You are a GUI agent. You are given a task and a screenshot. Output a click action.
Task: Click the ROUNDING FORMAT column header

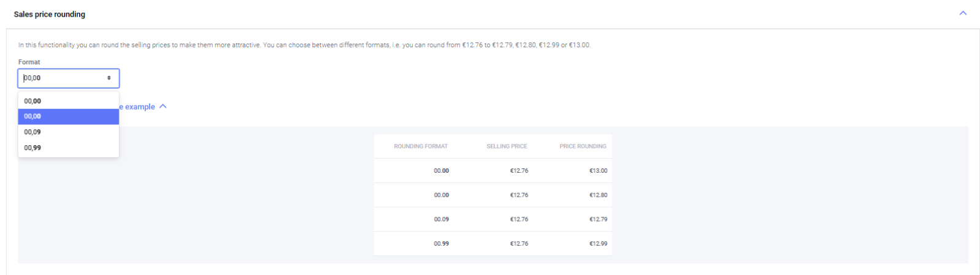tap(421, 146)
